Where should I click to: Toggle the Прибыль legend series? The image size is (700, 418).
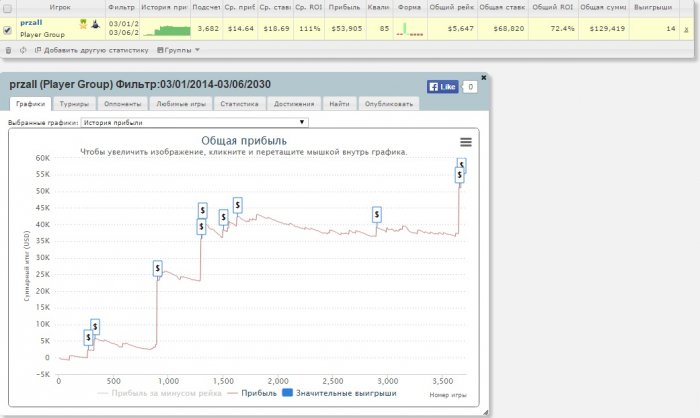pyautogui.click(x=252, y=393)
